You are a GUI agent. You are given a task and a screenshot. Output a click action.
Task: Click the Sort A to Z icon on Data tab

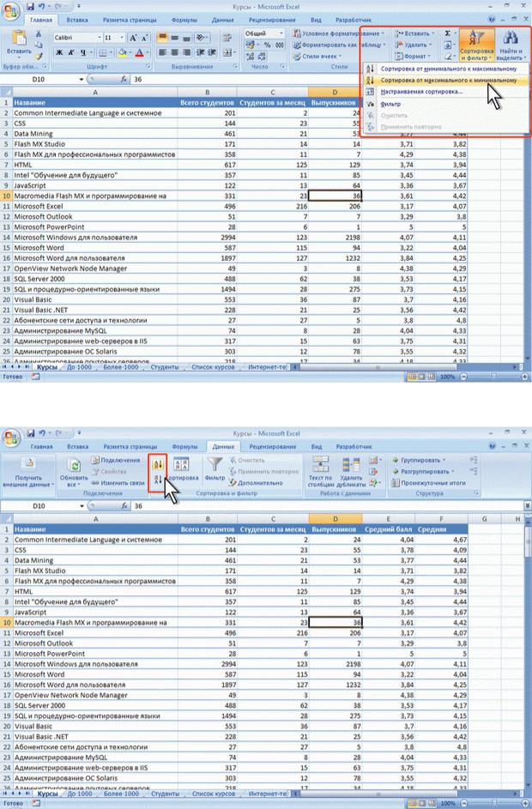[x=158, y=464]
